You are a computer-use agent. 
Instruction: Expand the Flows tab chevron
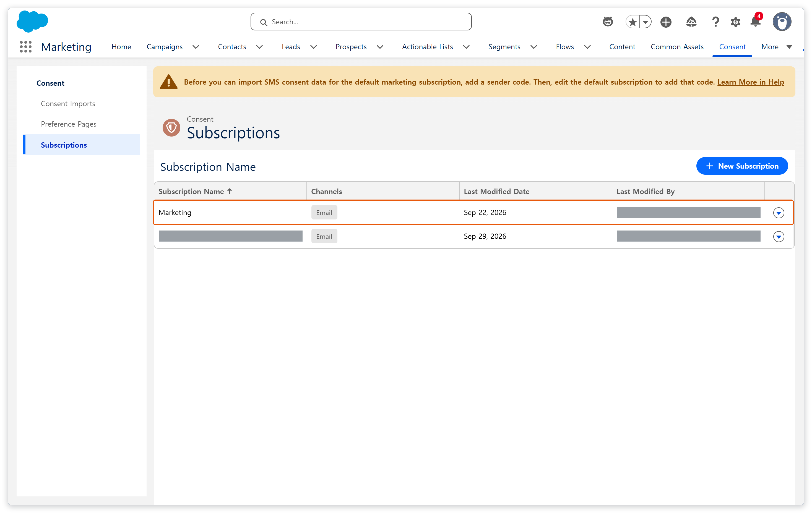click(x=587, y=47)
